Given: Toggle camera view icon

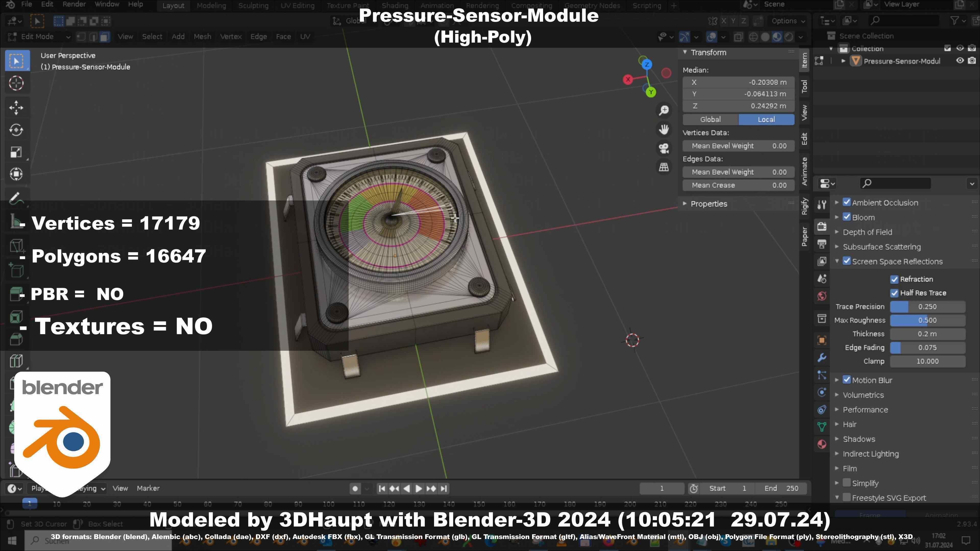Looking at the screenshot, I should (x=664, y=148).
